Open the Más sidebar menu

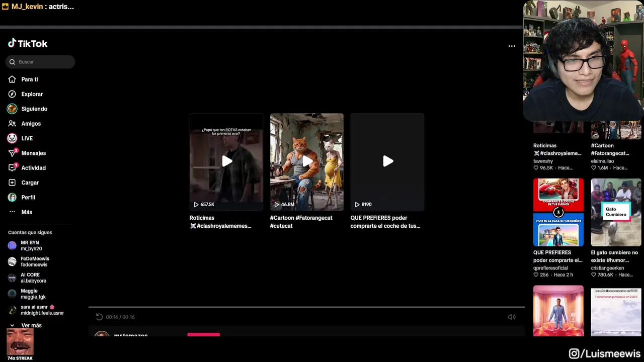pos(27,212)
